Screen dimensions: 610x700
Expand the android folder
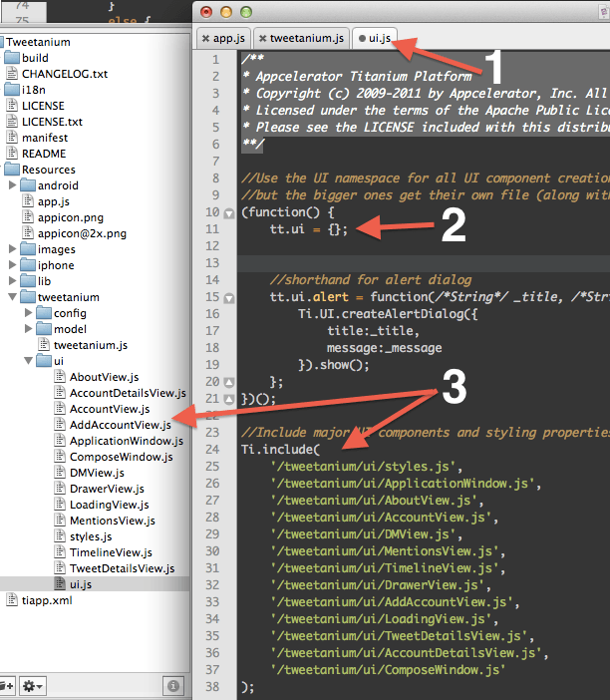tap(13, 184)
